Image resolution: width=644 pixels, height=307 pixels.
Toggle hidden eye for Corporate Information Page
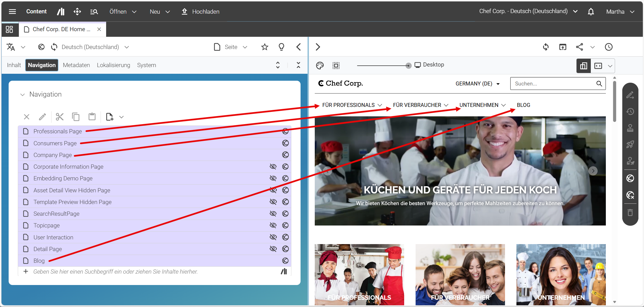pyautogui.click(x=273, y=166)
